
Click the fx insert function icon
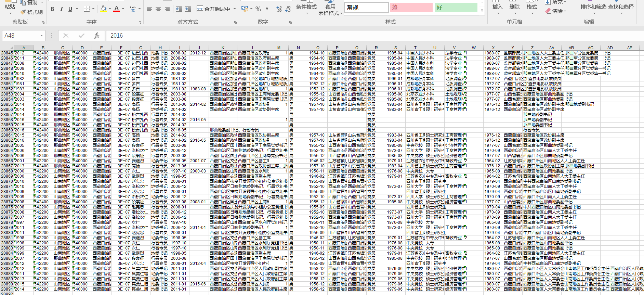coord(96,36)
